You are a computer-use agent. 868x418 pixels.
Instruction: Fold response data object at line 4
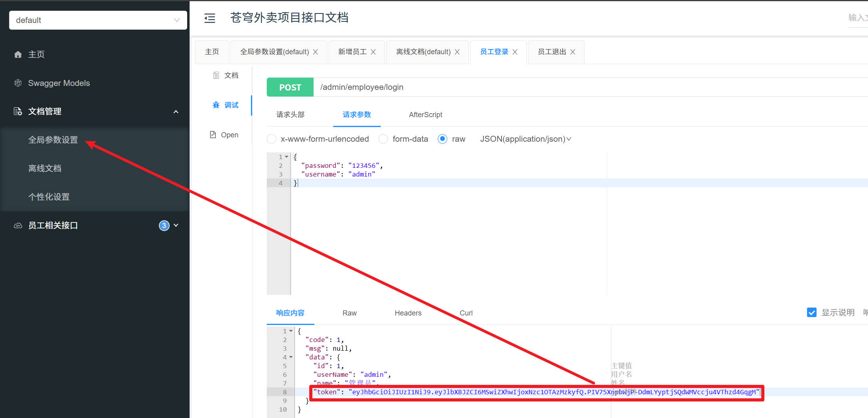(x=291, y=357)
